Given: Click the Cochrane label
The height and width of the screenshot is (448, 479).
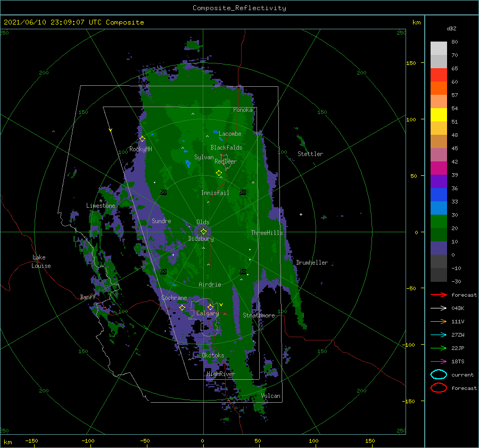Looking at the screenshot, I should coord(174,298).
